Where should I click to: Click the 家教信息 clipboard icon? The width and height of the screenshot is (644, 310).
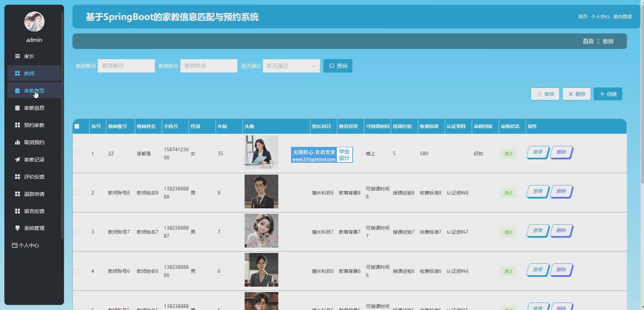(x=17, y=108)
